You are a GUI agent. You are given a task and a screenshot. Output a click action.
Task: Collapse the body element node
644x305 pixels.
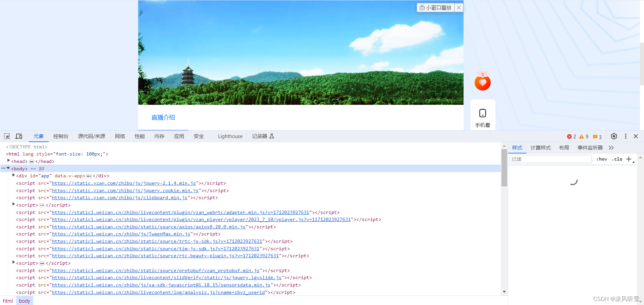pyautogui.click(x=8, y=168)
